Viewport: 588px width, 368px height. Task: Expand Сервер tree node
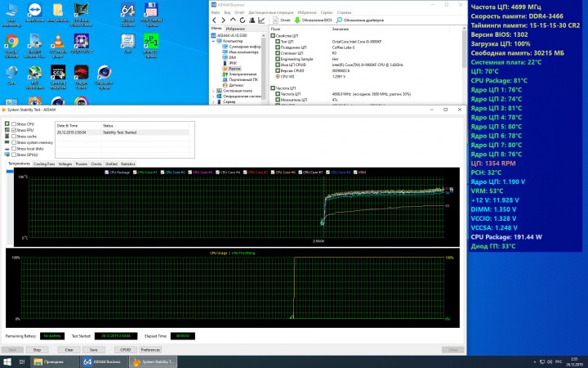tap(213, 101)
